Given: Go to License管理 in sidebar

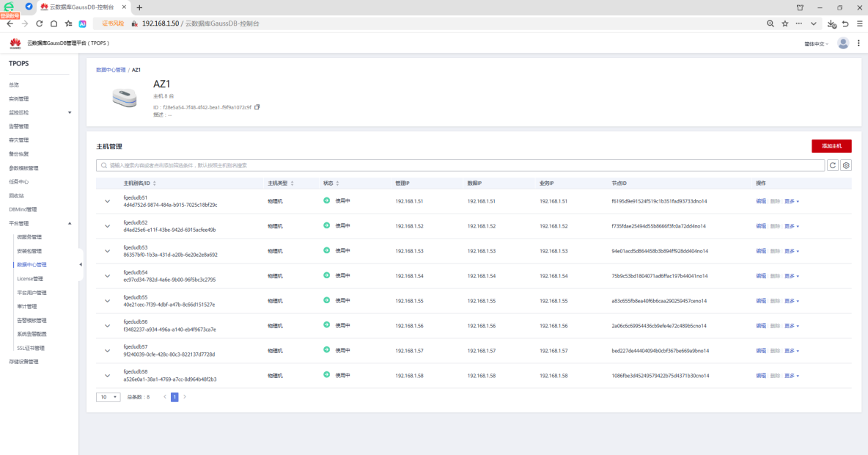Looking at the screenshot, I should click(x=30, y=279).
